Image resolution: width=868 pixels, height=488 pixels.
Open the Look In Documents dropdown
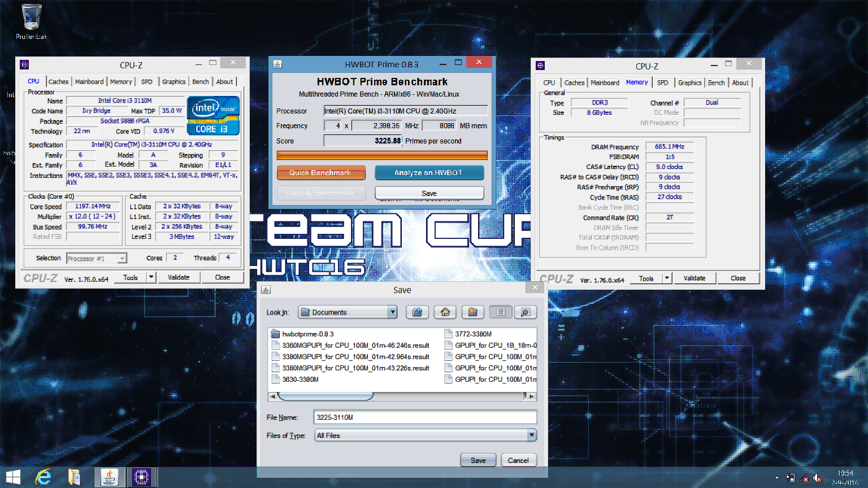392,312
